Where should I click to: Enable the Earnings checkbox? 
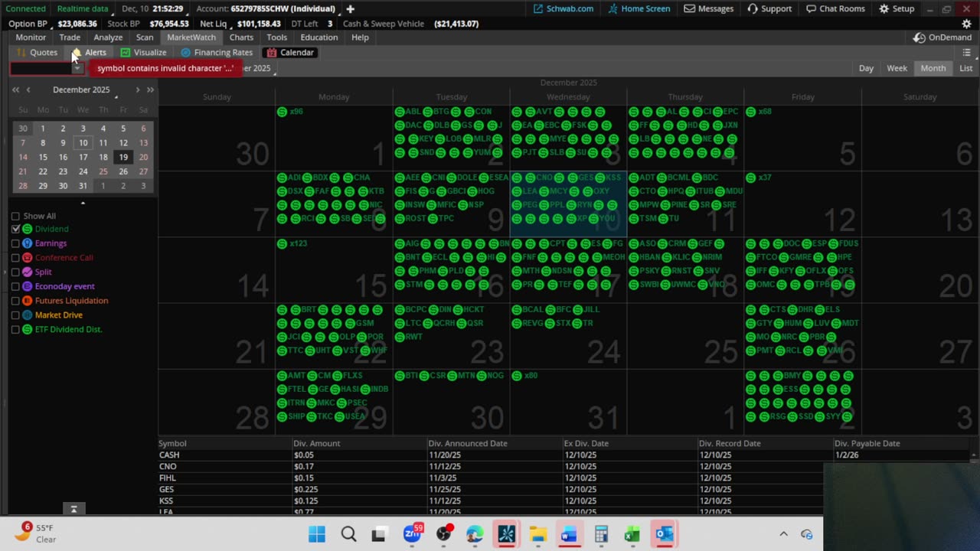[x=15, y=243]
